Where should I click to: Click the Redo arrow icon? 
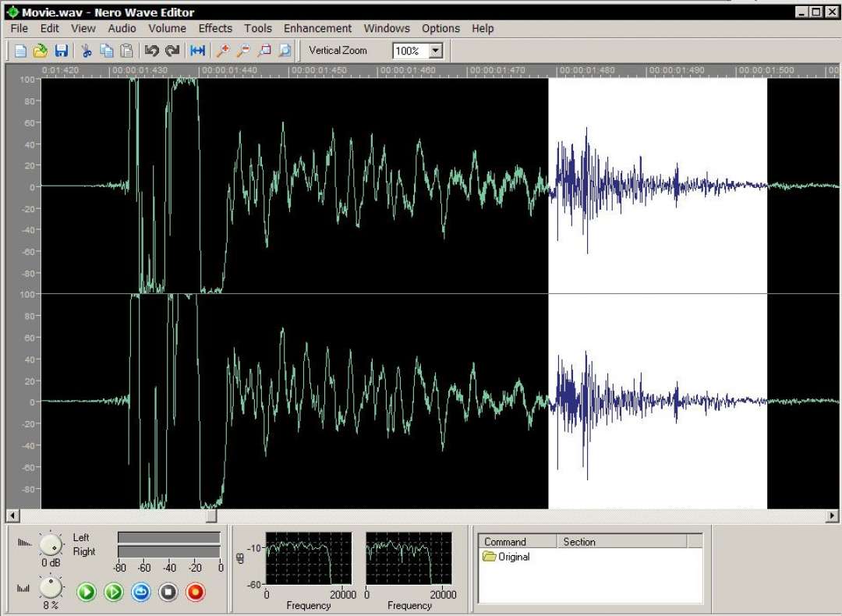172,51
